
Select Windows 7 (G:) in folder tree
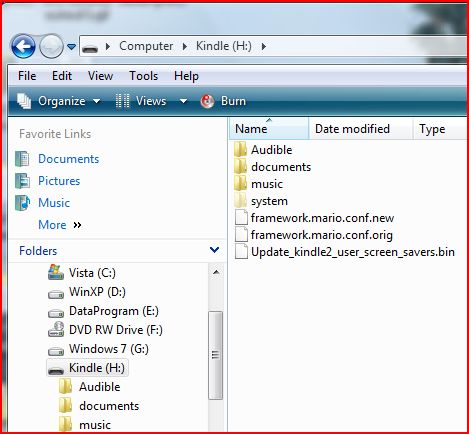109,349
